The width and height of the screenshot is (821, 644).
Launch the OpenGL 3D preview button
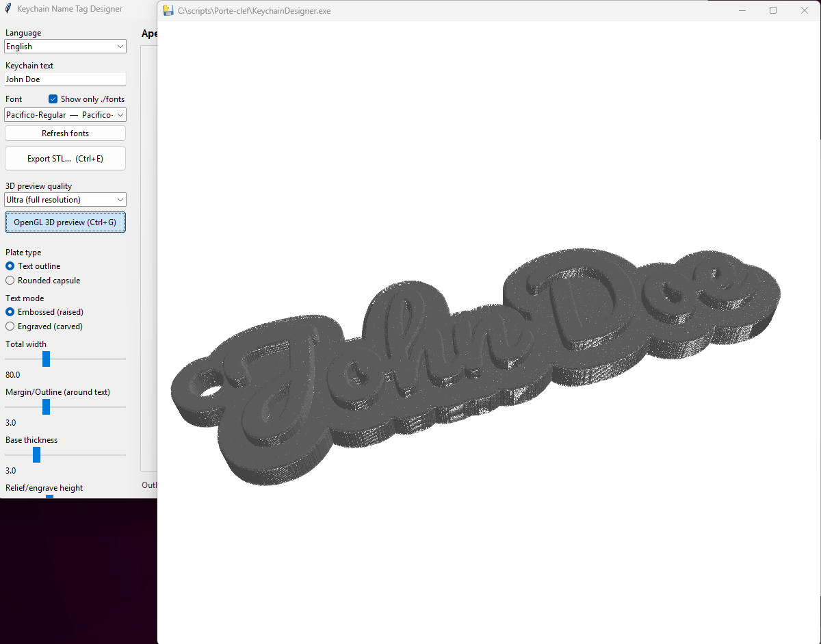pyautogui.click(x=65, y=222)
